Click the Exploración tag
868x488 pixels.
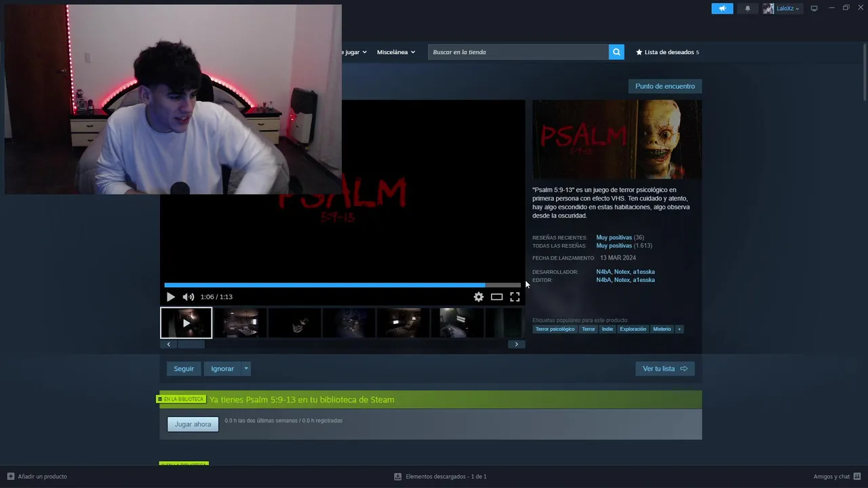[633, 329]
